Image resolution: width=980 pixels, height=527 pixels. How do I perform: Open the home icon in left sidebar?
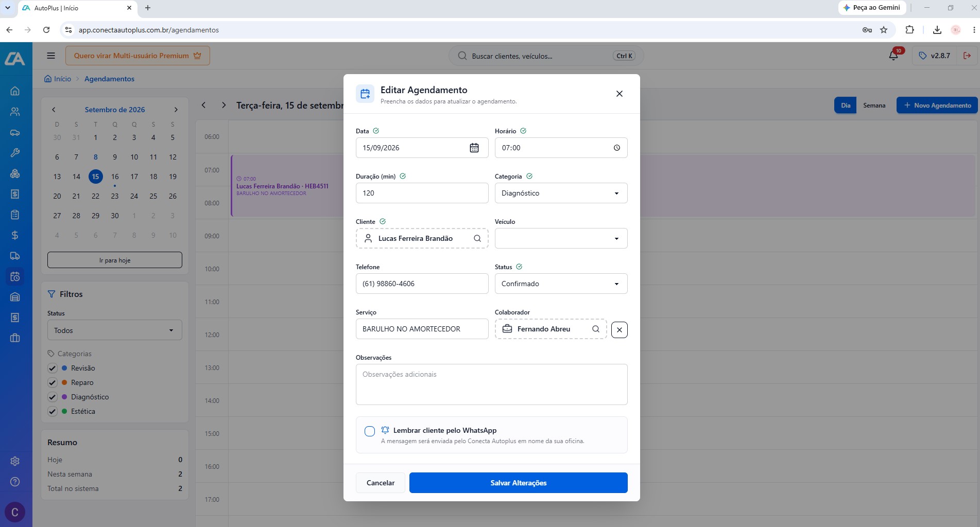(15, 91)
